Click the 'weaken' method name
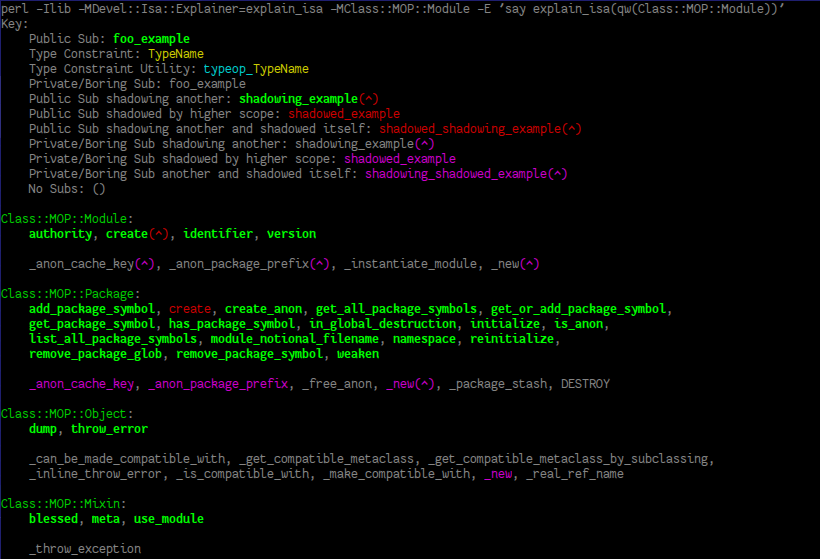The width and height of the screenshot is (820, 559). 358,354
